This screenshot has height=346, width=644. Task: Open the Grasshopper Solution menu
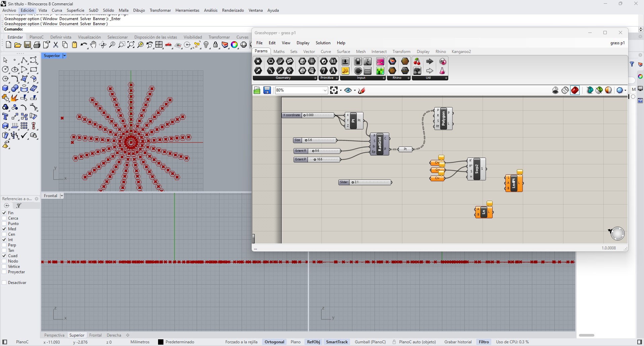[x=323, y=43]
